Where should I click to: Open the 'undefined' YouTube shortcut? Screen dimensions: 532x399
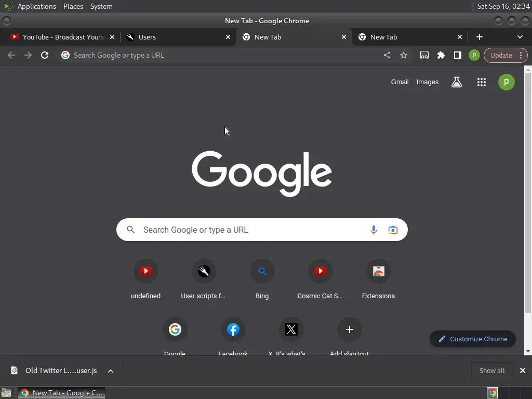tap(146, 280)
